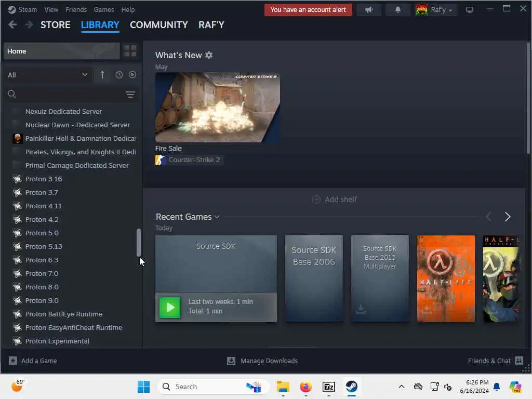Open Source SDK Base 2006 tile
Viewport: 532px width, 399px height.
314,278
